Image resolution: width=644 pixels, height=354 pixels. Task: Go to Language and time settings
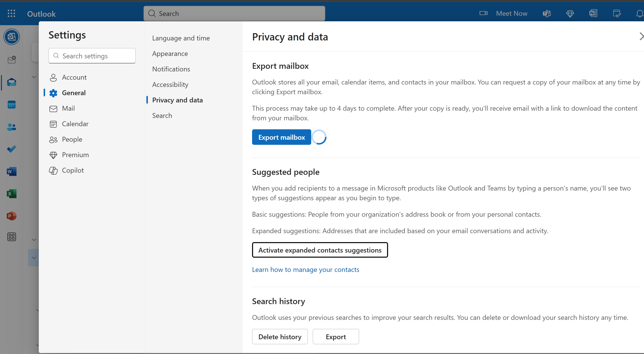[181, 38]
